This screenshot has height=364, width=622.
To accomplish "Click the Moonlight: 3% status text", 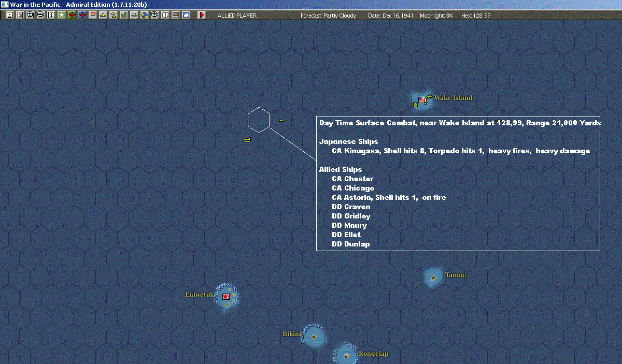I will [x=436, y=16].
